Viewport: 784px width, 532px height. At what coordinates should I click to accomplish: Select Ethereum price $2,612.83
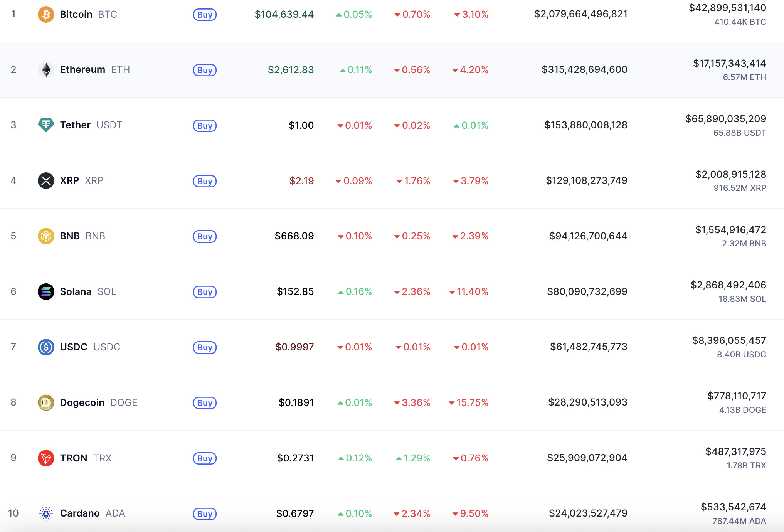(291, 70)
